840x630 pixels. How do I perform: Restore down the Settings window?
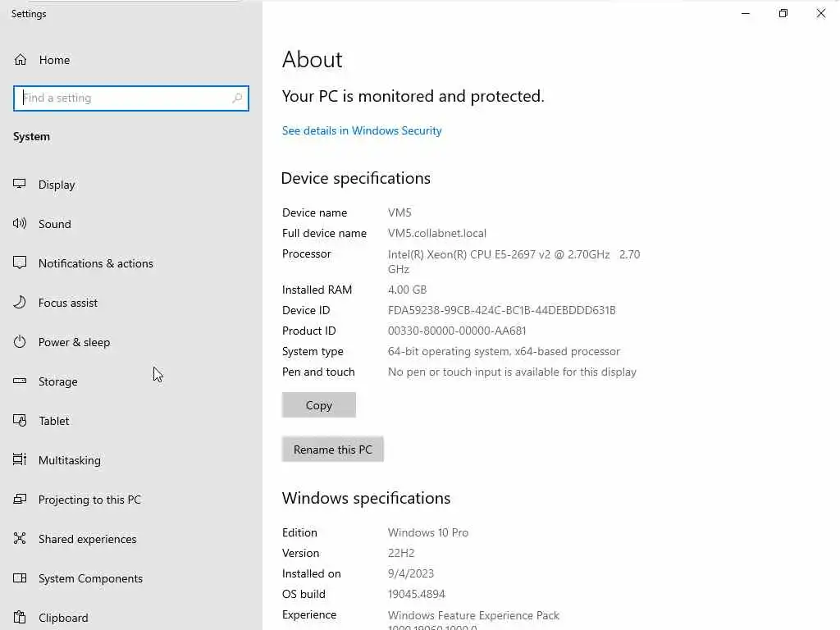(783, 13)
